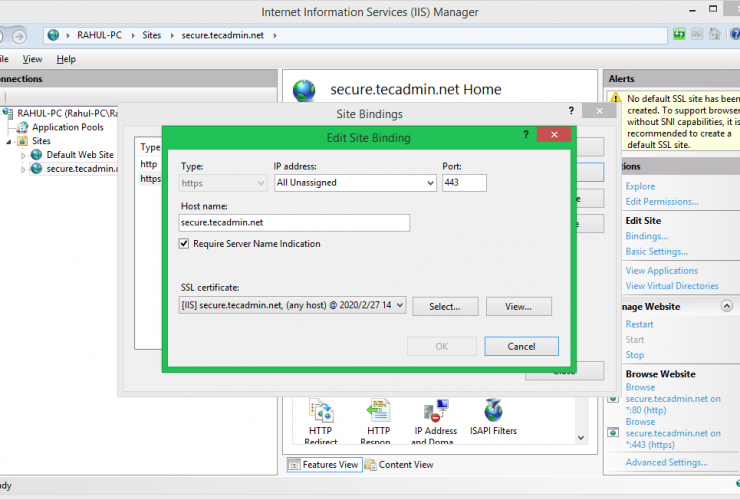Click the Host name text field
The image size is (740, 500).
(294, 223)
